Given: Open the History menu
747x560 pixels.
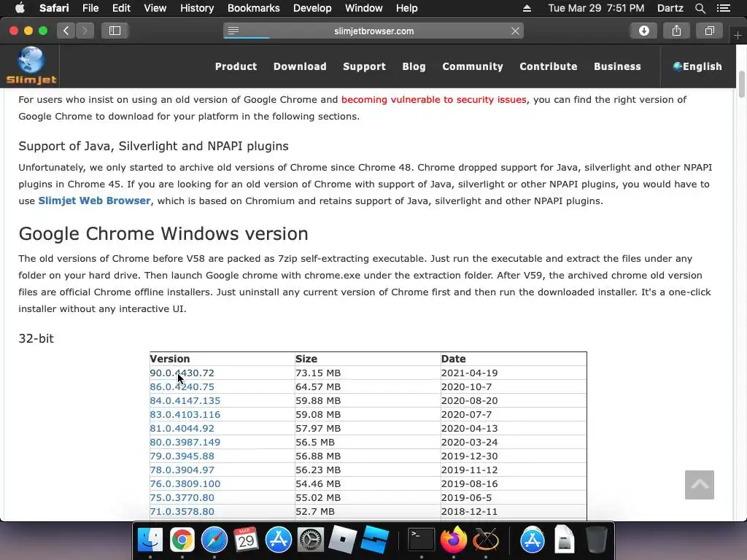Looking at the screenshot, I should tap(197, 8).
